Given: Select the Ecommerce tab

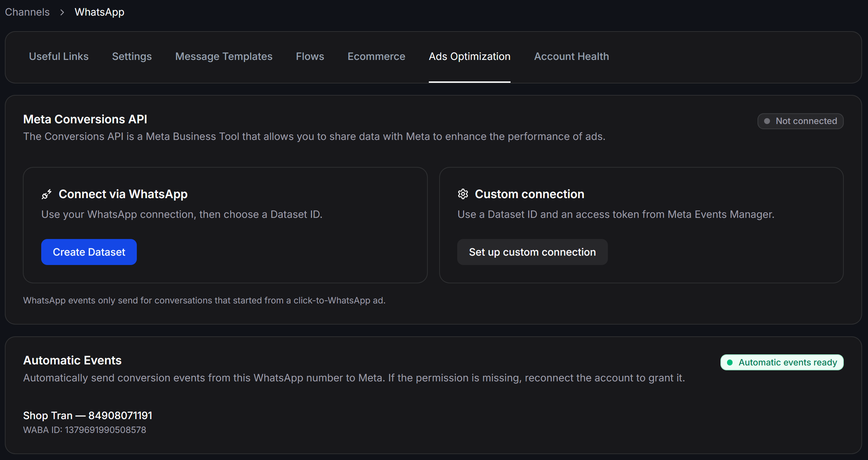Looking at the screenshot, I should (x=377, y=56).
